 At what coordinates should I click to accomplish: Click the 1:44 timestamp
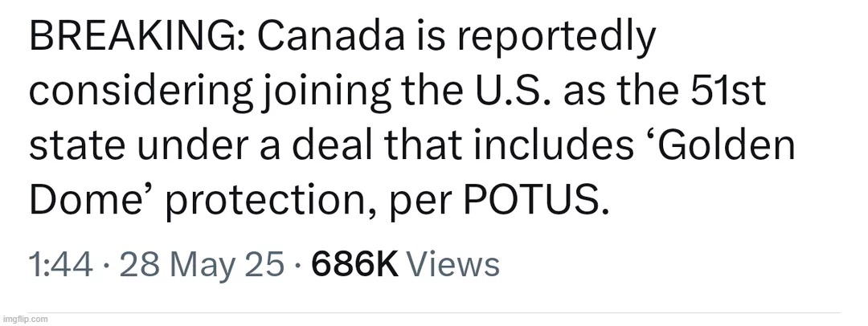point(61,264)
